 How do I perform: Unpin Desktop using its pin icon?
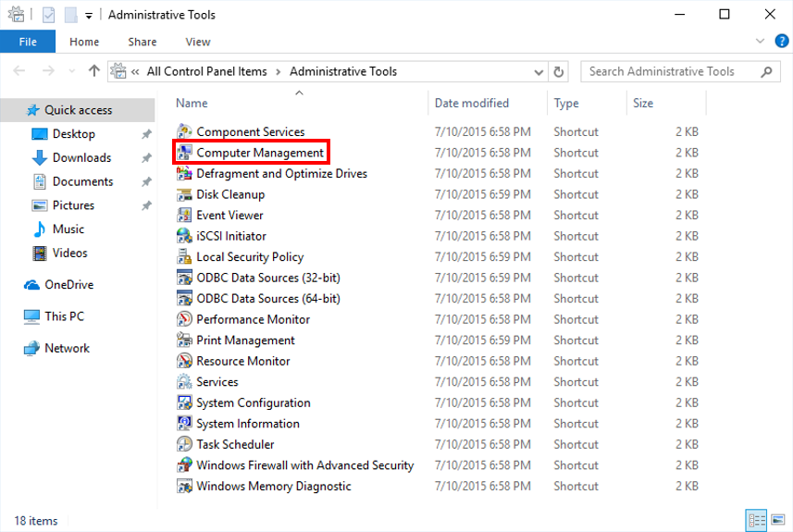pos(146,134)
